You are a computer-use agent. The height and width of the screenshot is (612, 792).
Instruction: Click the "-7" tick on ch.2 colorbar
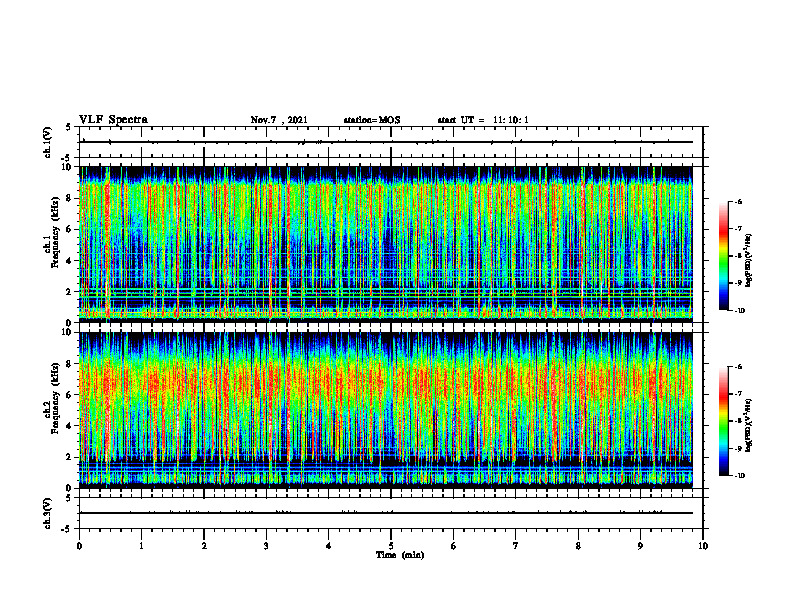coord(738,394)
